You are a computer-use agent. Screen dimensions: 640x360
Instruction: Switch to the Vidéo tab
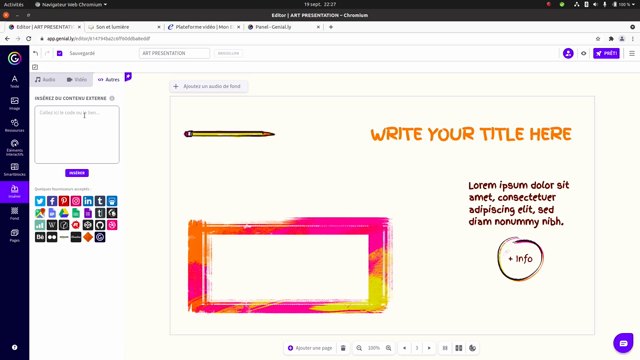click(77, 80)
